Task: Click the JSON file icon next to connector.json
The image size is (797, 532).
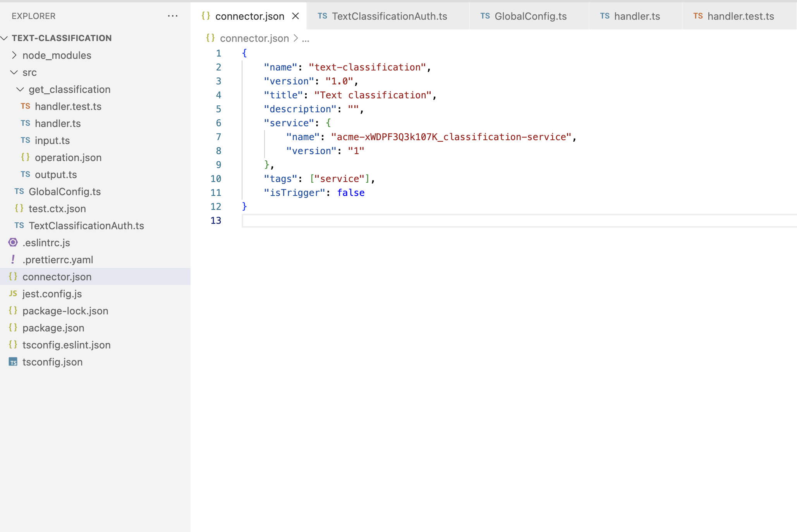Action: click(14, 276)
